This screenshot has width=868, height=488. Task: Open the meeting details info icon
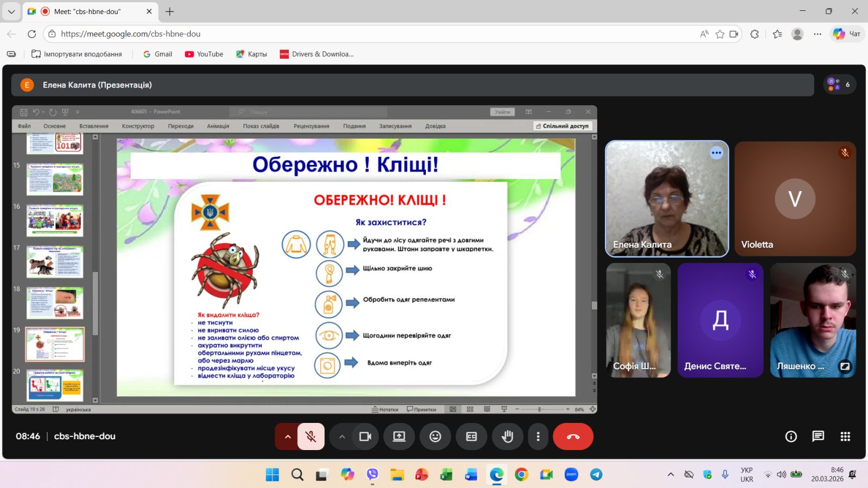tap(791, 436)
